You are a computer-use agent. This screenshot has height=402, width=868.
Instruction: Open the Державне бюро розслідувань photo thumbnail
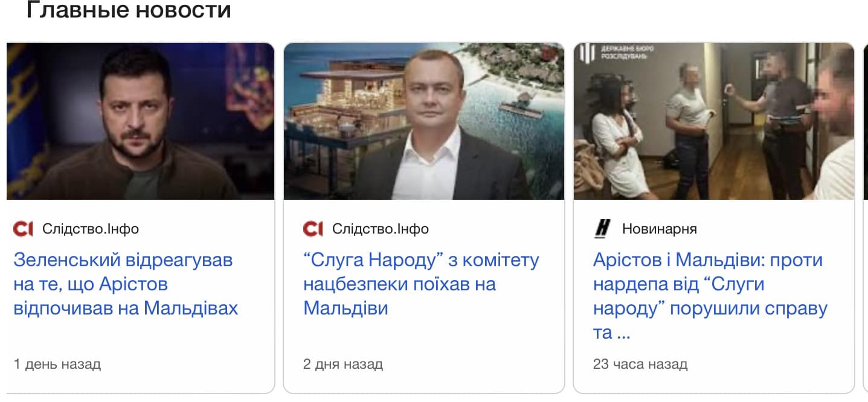tap(714, 121)
